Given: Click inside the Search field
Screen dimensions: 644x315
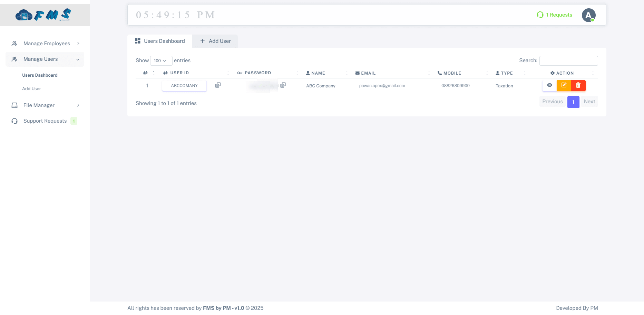Looking at the screenshot, I should (x=568, y=60).
